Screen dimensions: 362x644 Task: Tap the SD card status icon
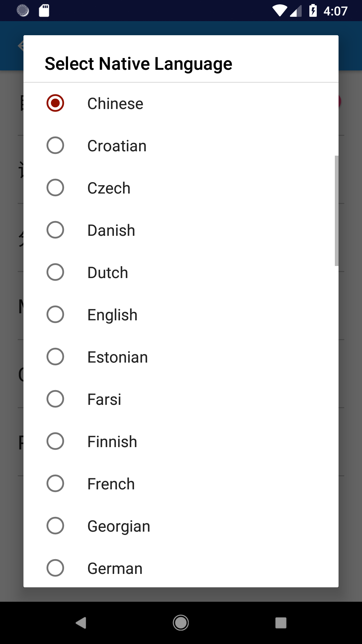pyautogui.click(x=44, y=11)
